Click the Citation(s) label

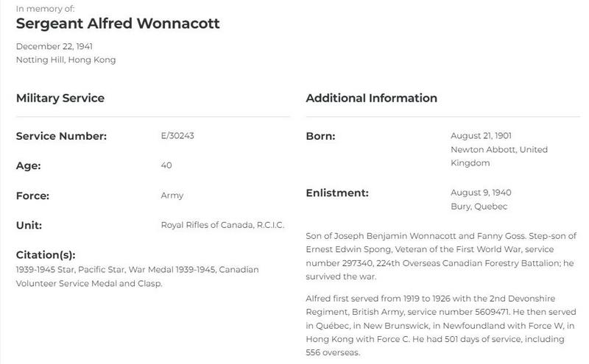46,254
